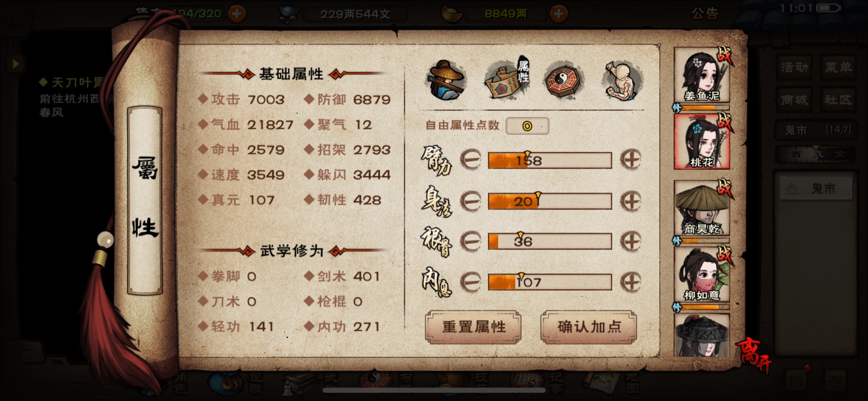
Task: Decrease 臂力 with the minus button
Action: pos(470,160)
